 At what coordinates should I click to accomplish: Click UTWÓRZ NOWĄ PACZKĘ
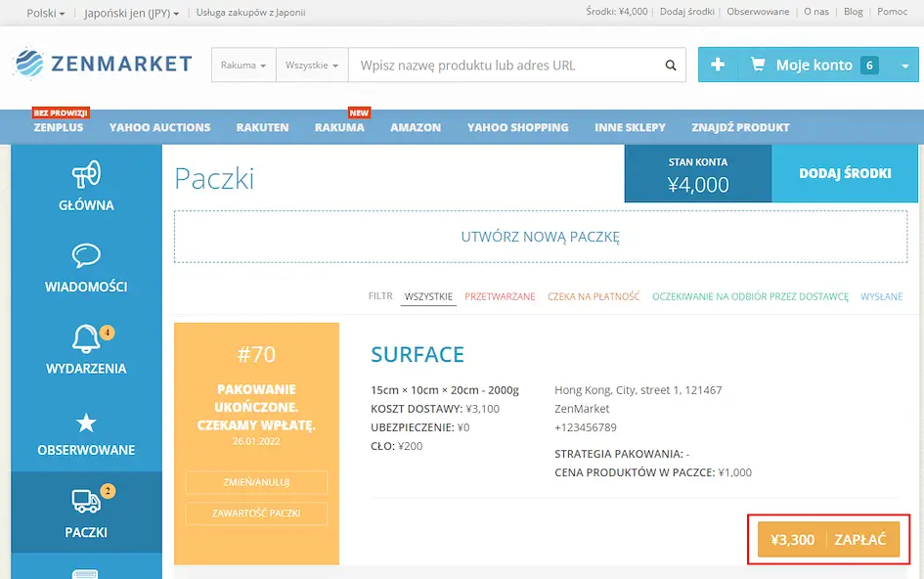coord(541,237)
